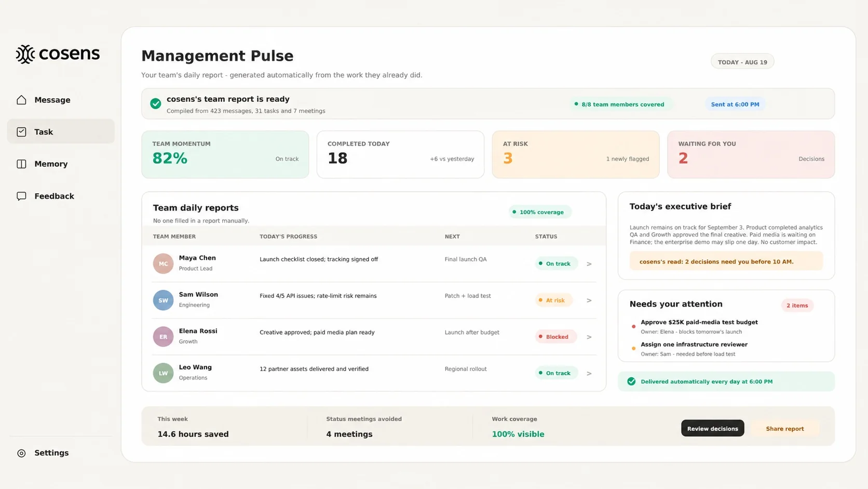Open the Team Momentum 82% card

click(225, 154)
